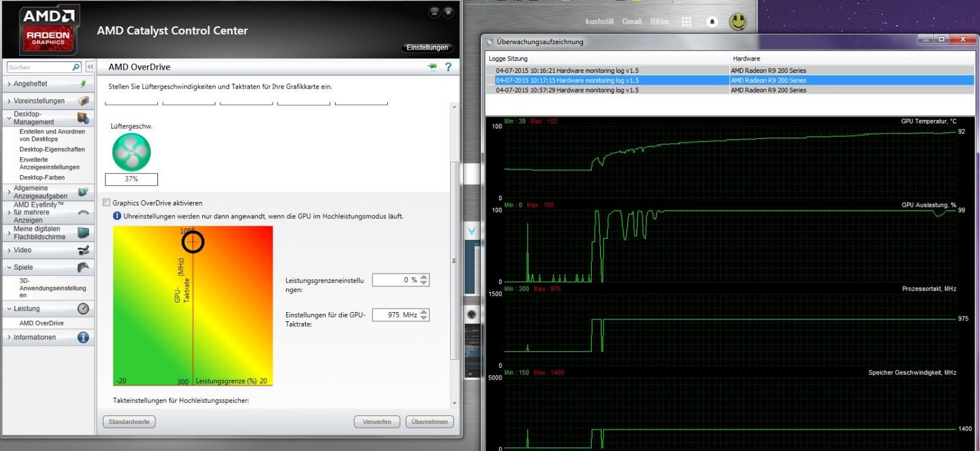Image resolution: width=980 pixels, height=451 pixels.
Task: Open Erstellen und Anordnen von Desktops
Action: coord(52,135)
